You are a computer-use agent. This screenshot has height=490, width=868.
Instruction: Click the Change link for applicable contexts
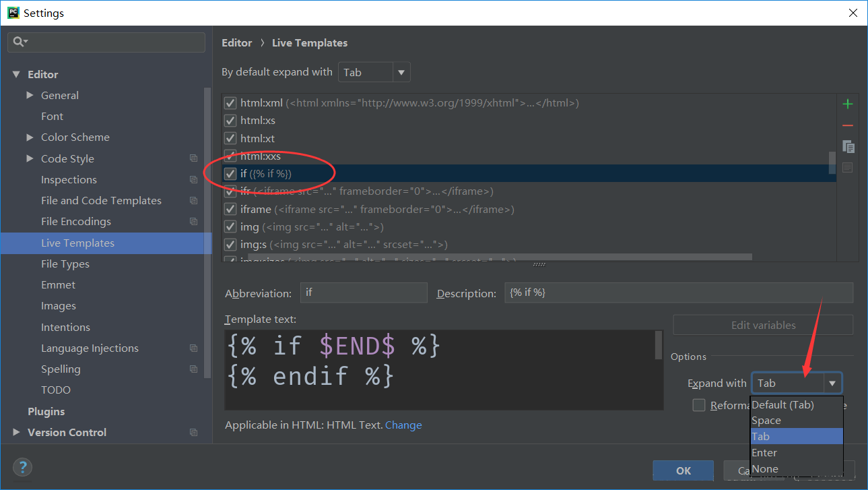(403, 425)
